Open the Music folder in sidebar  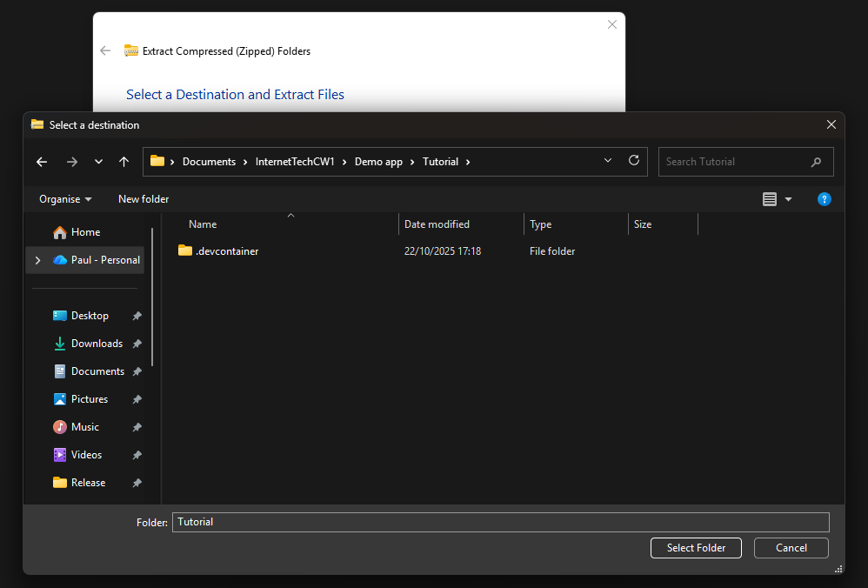click(84, 427)
